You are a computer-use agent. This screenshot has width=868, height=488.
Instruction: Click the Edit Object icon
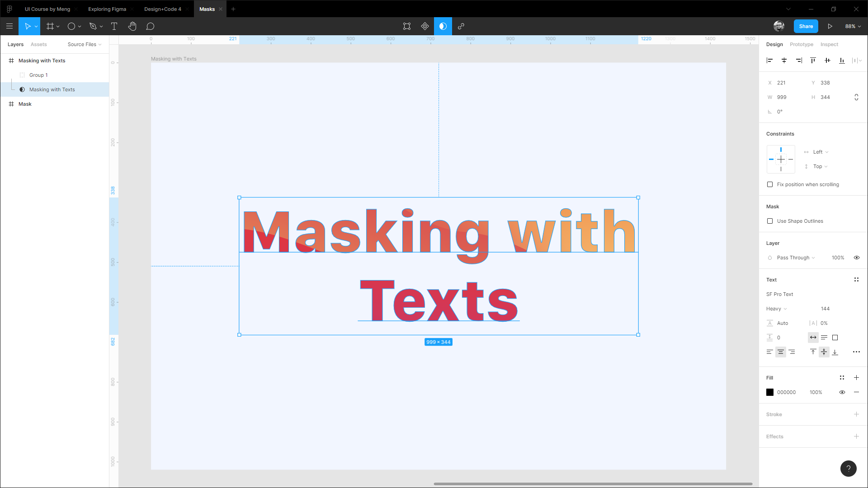406,26
